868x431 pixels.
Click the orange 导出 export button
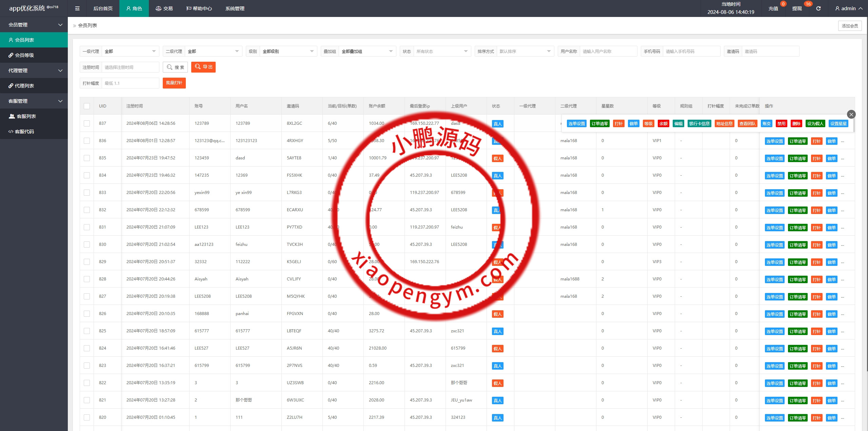click(203, 67)
